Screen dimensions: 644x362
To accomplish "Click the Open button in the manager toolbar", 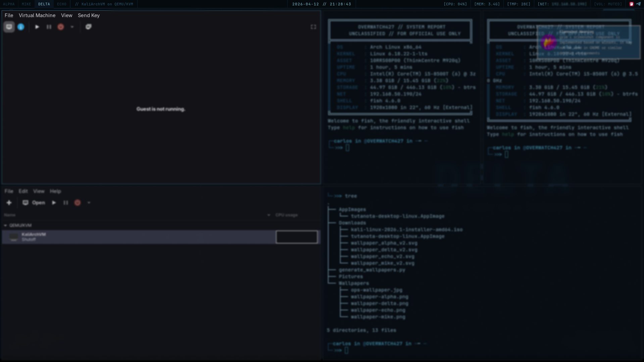I will pos(36,203).
